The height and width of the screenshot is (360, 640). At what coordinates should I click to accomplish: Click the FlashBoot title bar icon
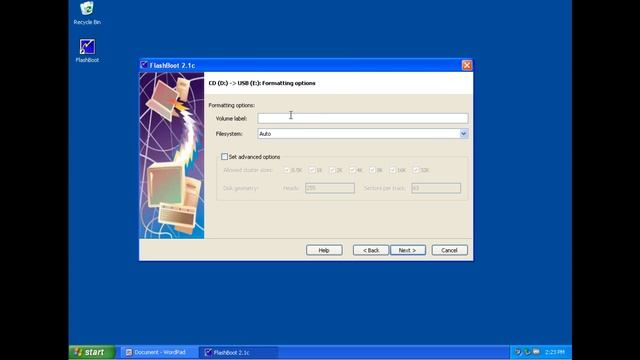tap(144, 65)
